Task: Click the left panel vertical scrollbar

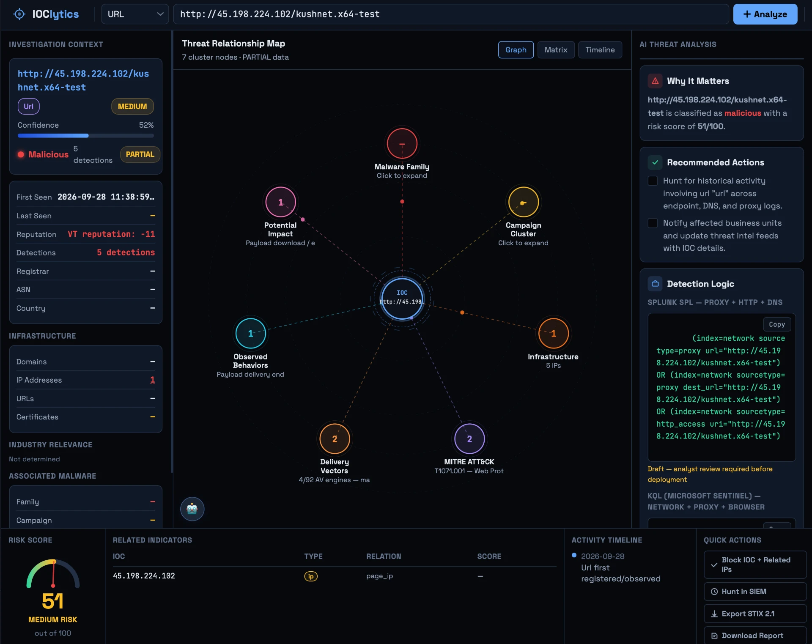Action: 172,252
